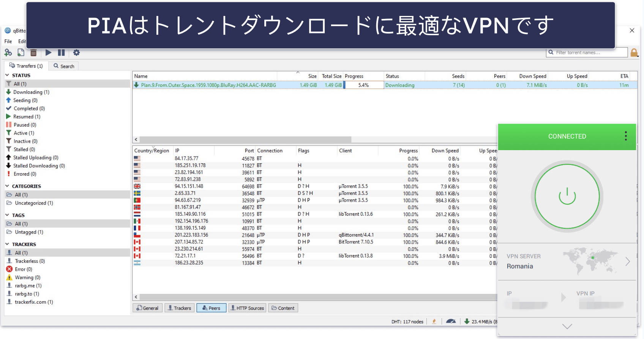Viewport: 644px width, 339px height.
Task: Switch to the Search tab
Action: click(x=64, y=66)
